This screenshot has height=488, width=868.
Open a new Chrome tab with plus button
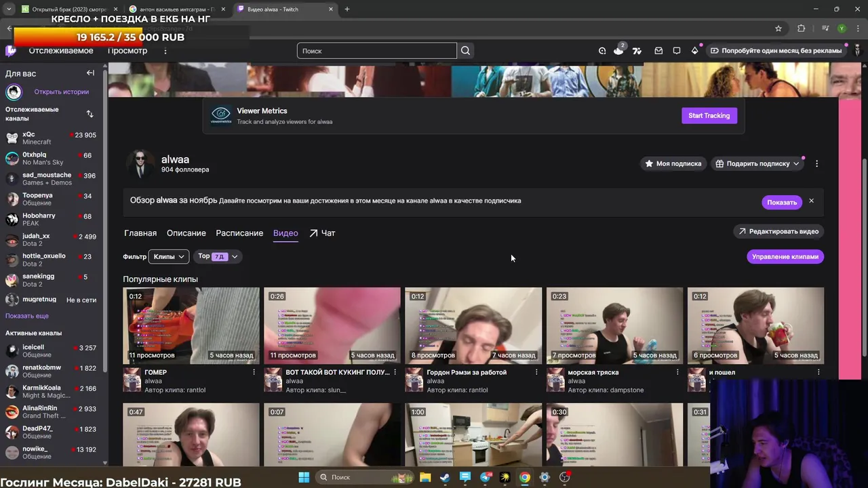tap(347, 9)
